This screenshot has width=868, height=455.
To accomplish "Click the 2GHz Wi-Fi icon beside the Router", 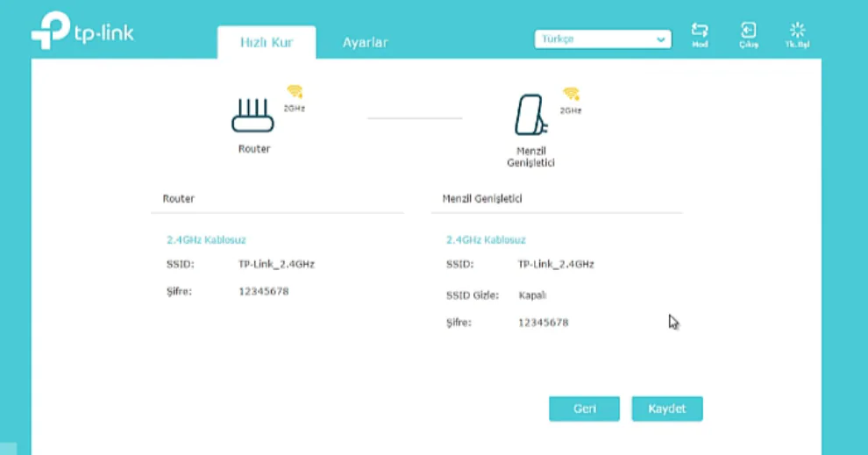I will [295, 91].
